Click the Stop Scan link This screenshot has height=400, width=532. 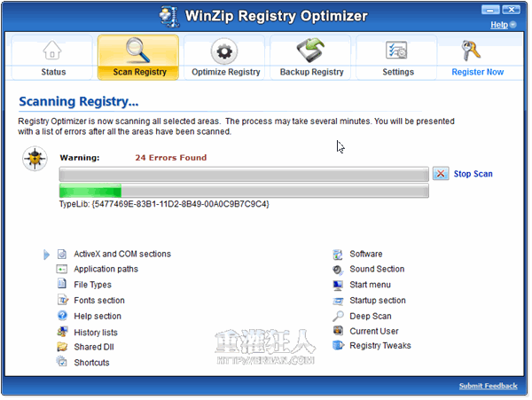tap(473, 174)
